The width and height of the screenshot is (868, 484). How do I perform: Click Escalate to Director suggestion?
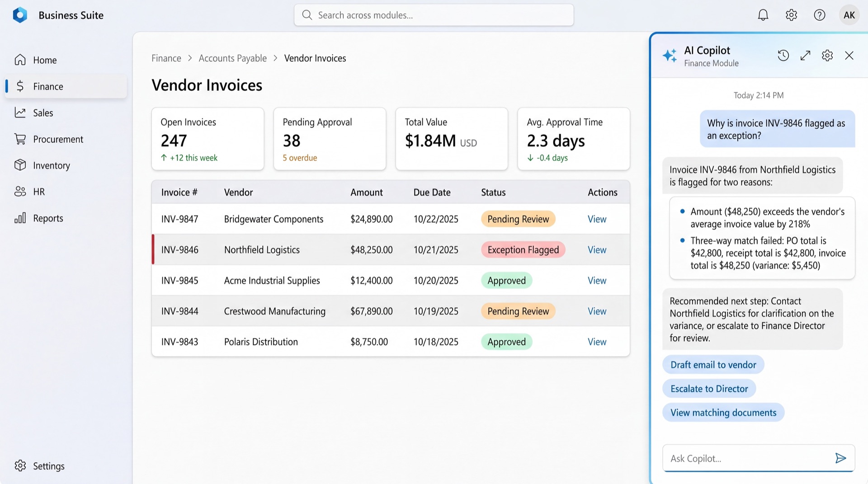[x=709, y=389]
